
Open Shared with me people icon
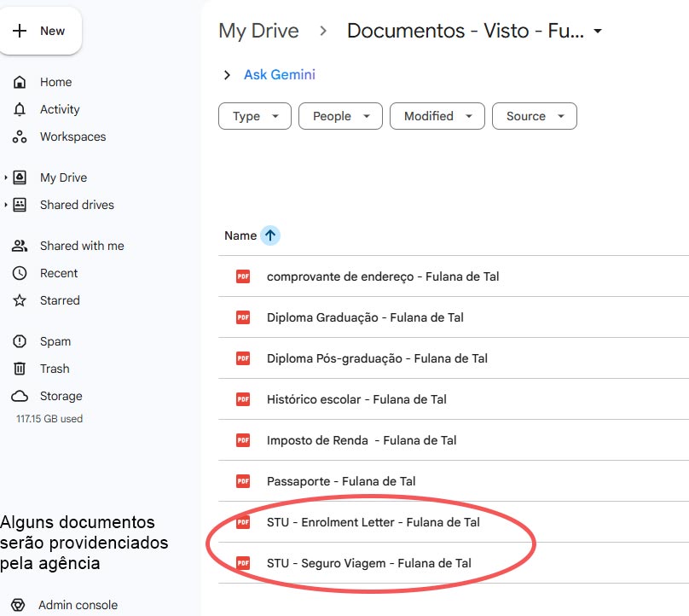pos(20,246)
